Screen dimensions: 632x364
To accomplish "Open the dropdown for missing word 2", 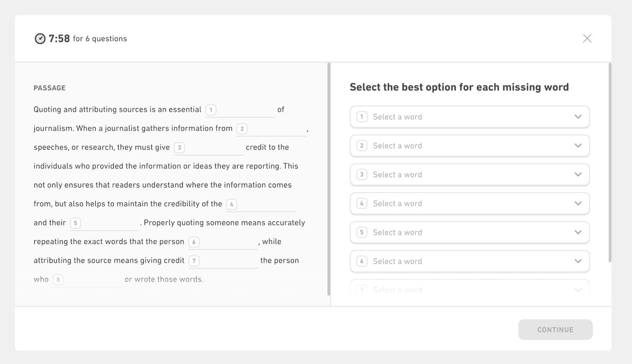I will [x=469, y=146].
